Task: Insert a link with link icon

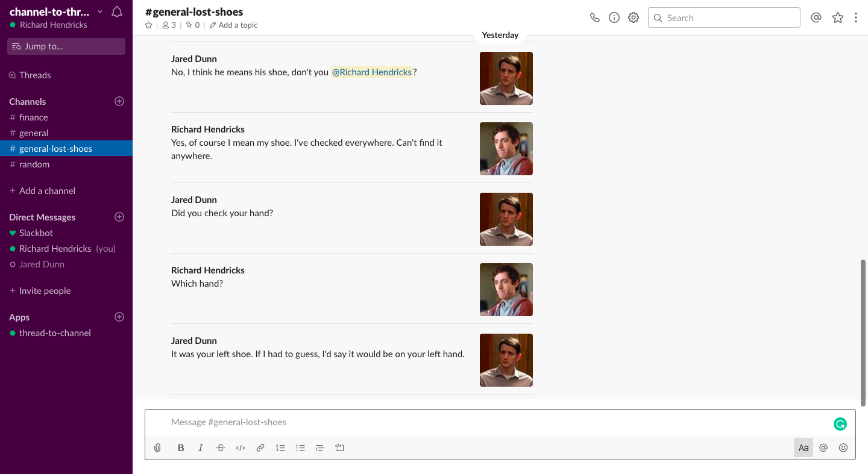Action: 260,447
